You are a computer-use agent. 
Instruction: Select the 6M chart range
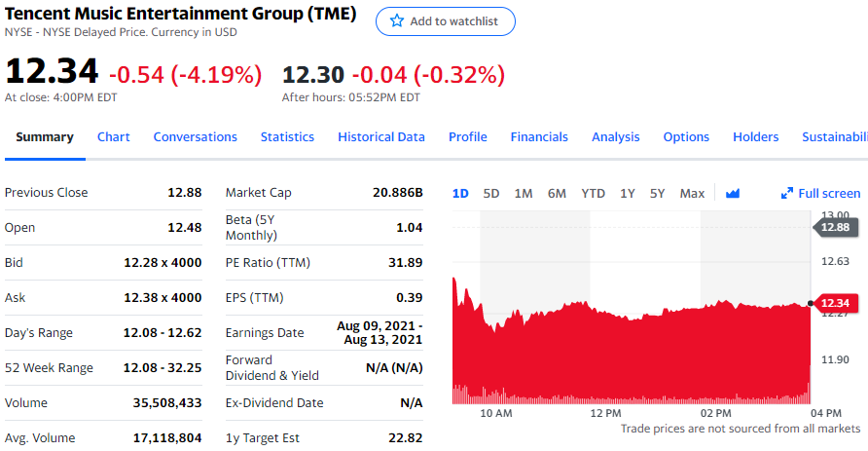(x=557, y=194)
